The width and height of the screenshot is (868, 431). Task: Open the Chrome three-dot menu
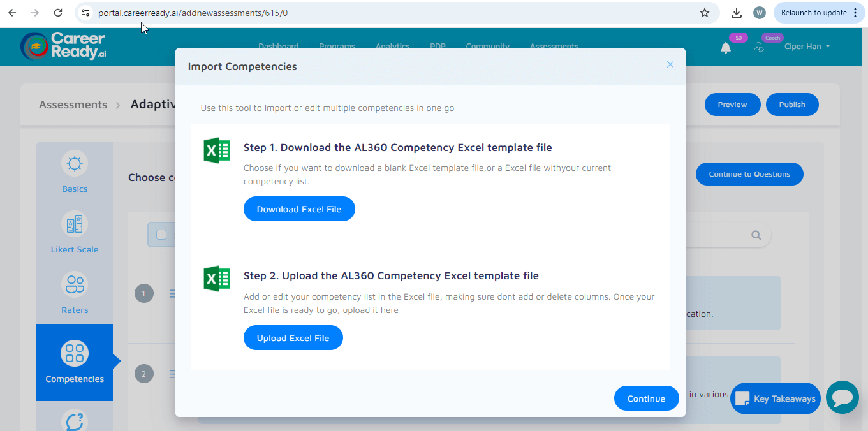point(855,13)
